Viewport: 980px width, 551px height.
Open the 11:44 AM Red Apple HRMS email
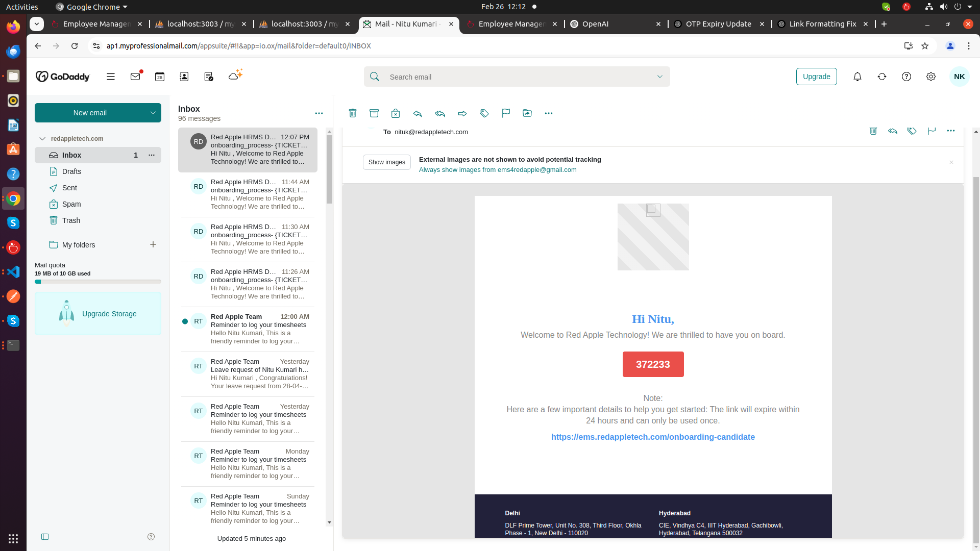click(248, 194)
